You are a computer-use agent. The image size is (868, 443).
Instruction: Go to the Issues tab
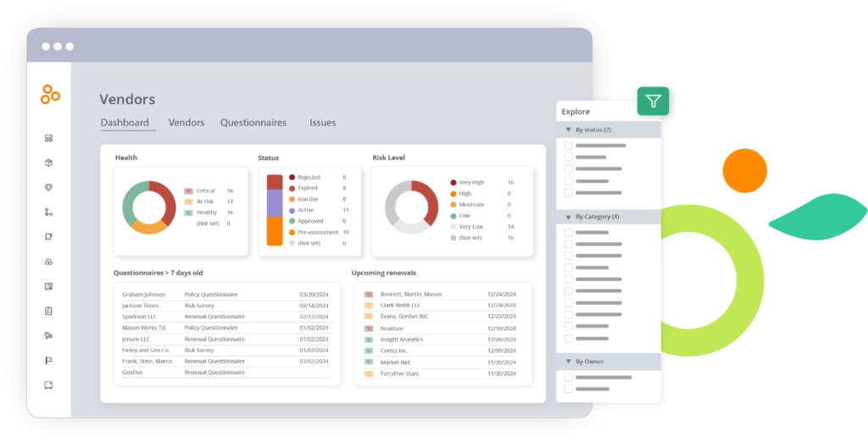pyautogui.click(x=322, y=123)
